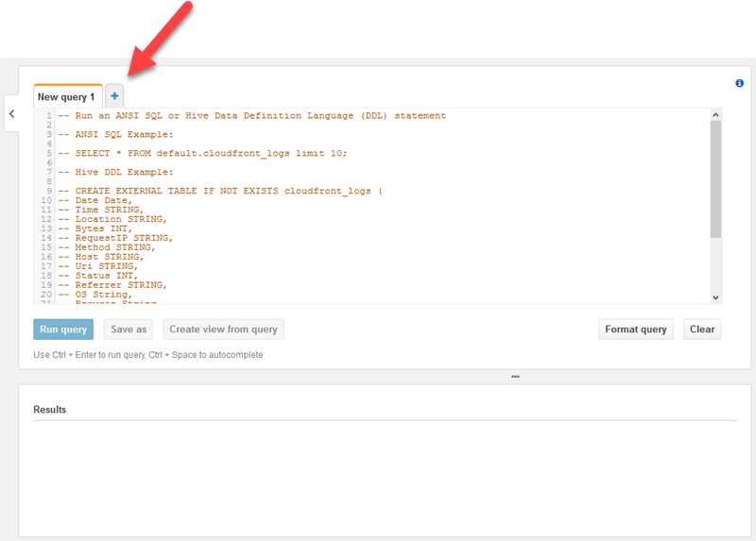Click the editor scrollbar down arrow
The image size is (756, 541).
coord(715,296)
